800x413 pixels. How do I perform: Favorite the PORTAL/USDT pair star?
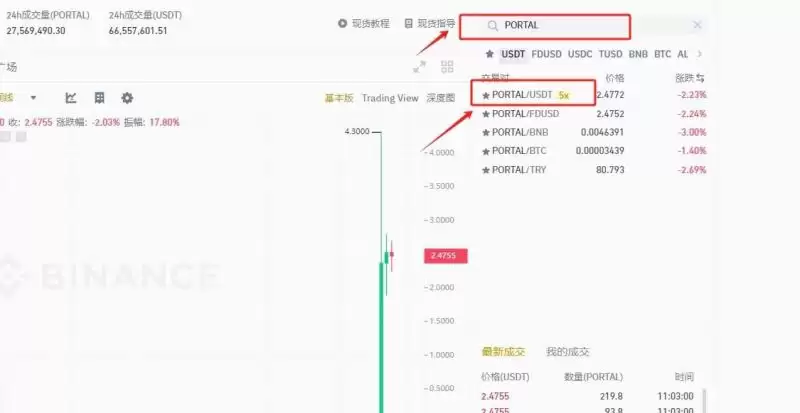click(486, 95)
